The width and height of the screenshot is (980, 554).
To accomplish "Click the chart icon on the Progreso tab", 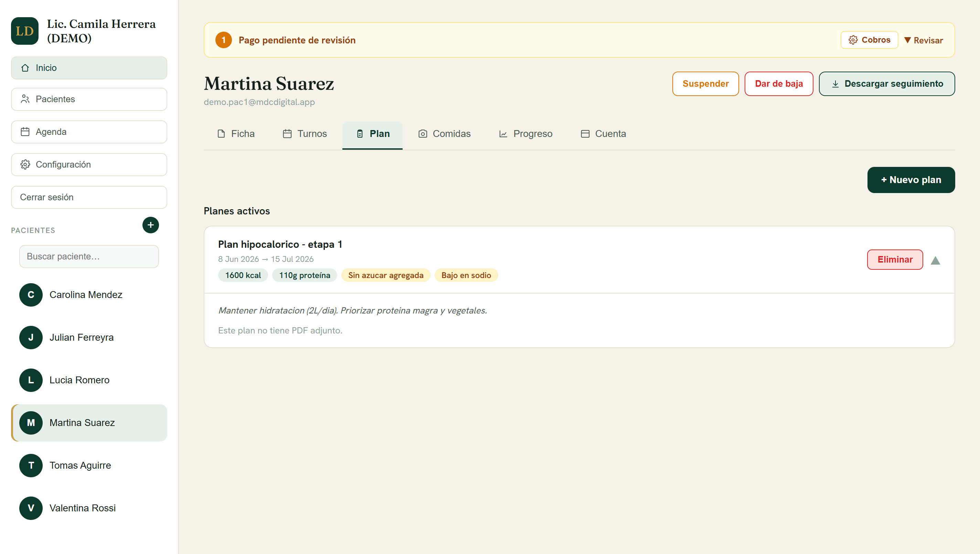I will [503, 134].
